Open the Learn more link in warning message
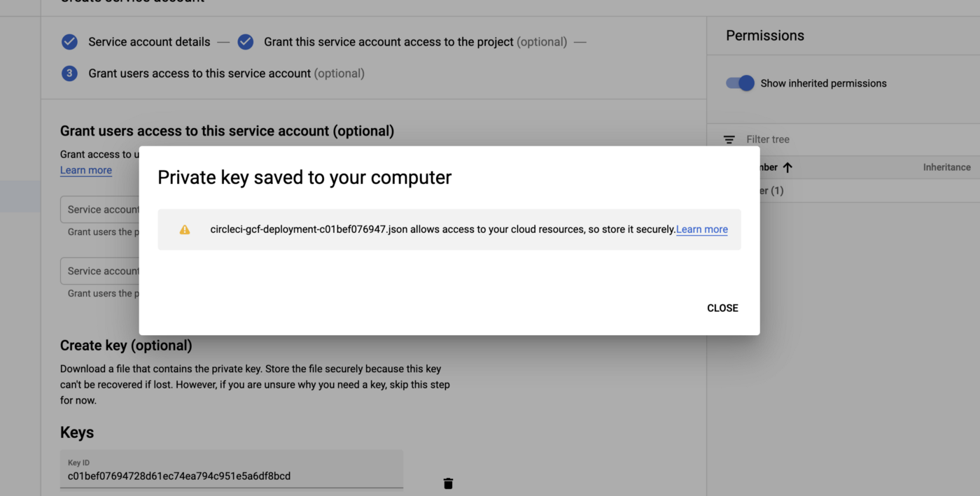This screenshot has width=980, height=496. pyautogui.click(x=701, y=229)
